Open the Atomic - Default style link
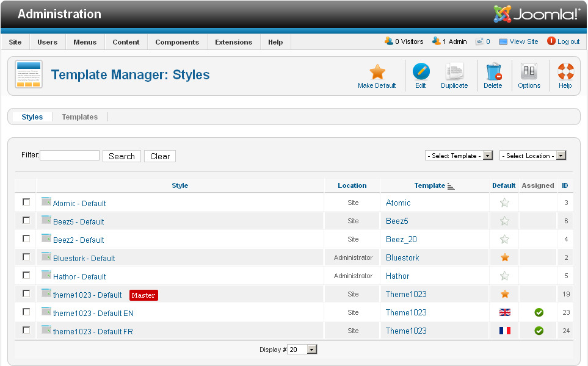 point(79,203)
